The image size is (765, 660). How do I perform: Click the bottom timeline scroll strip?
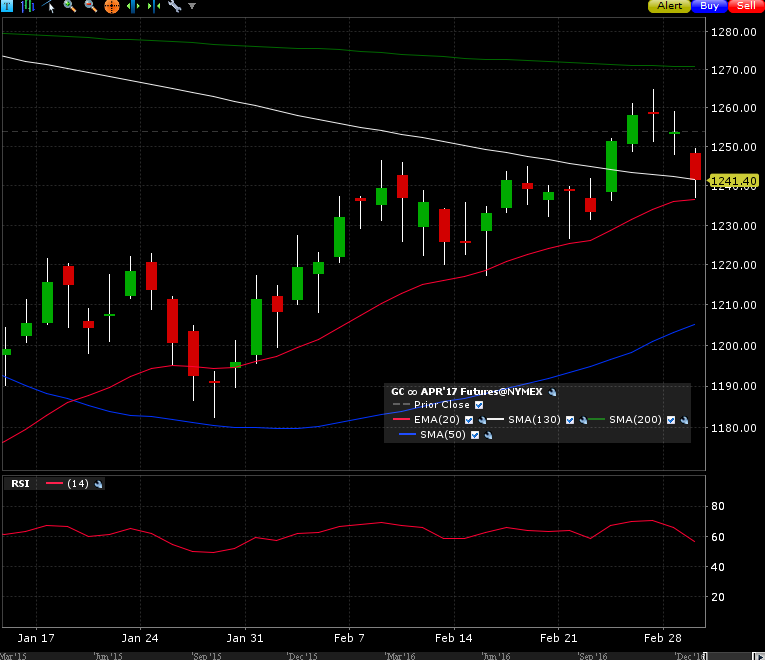coord(352,655)
